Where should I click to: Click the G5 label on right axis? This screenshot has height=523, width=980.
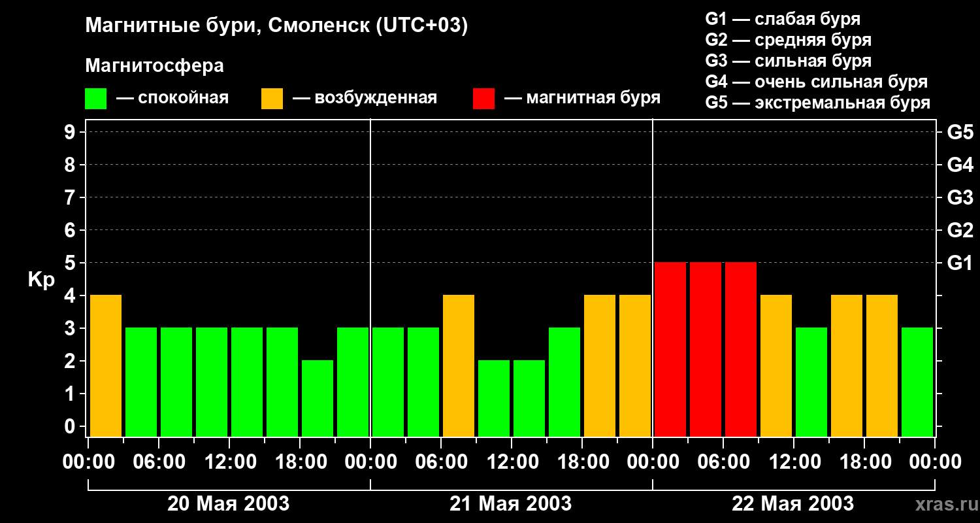[x=960, y=132]
